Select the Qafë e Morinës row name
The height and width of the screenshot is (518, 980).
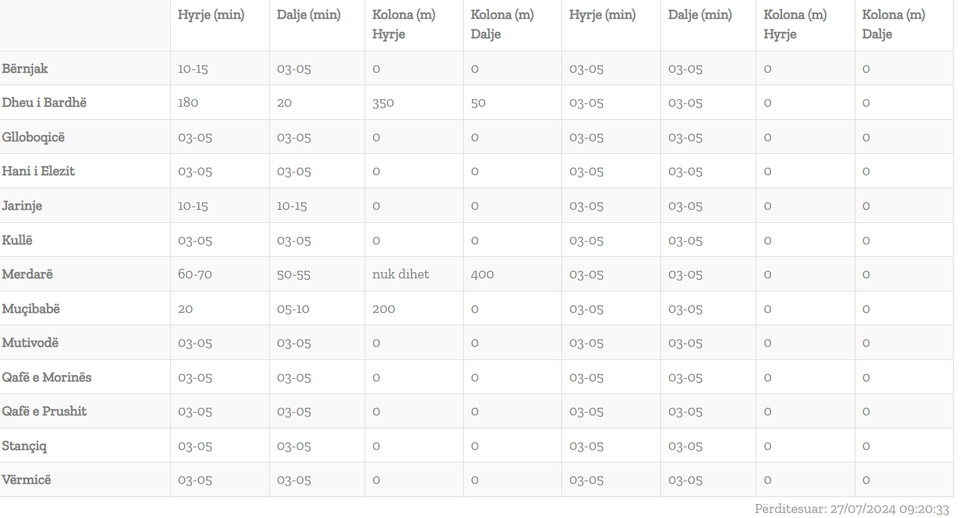[47, 377]
